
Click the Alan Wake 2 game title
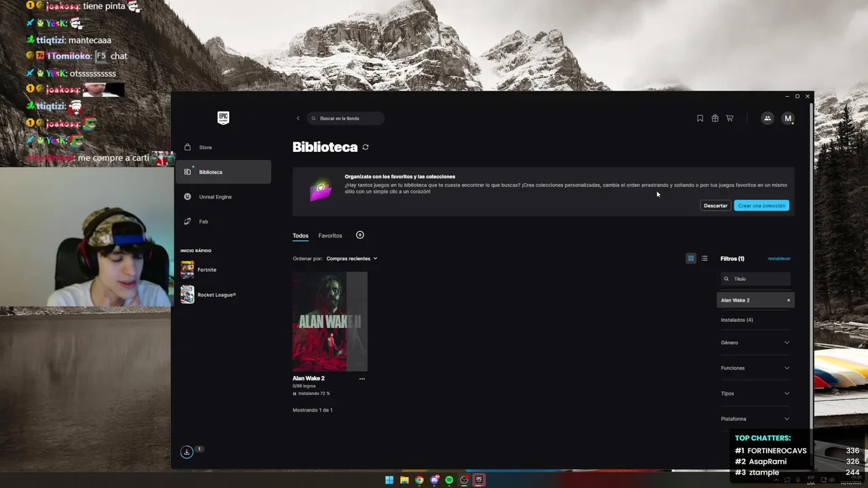coord(309,378)
